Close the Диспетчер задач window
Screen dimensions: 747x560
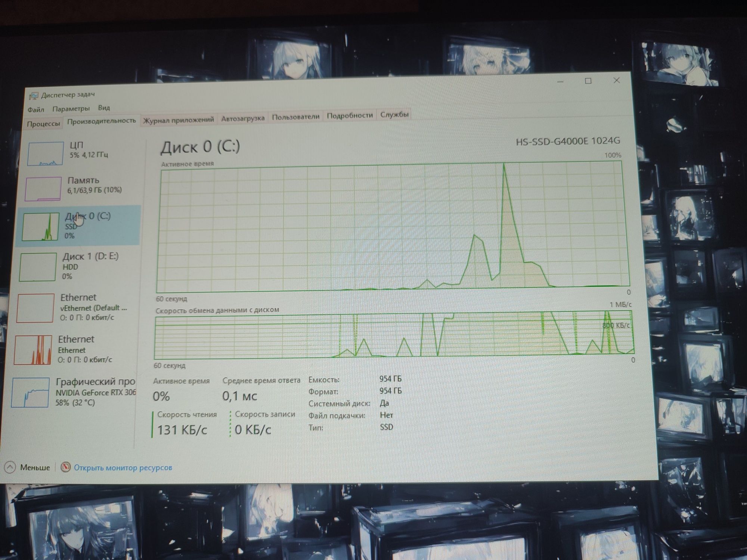coord(617,80)
